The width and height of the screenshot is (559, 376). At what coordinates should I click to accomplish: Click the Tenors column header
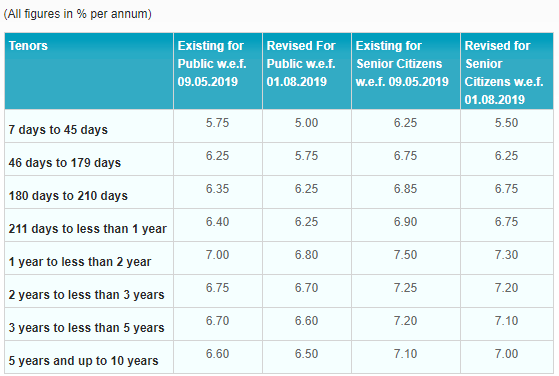pos(89,71)
